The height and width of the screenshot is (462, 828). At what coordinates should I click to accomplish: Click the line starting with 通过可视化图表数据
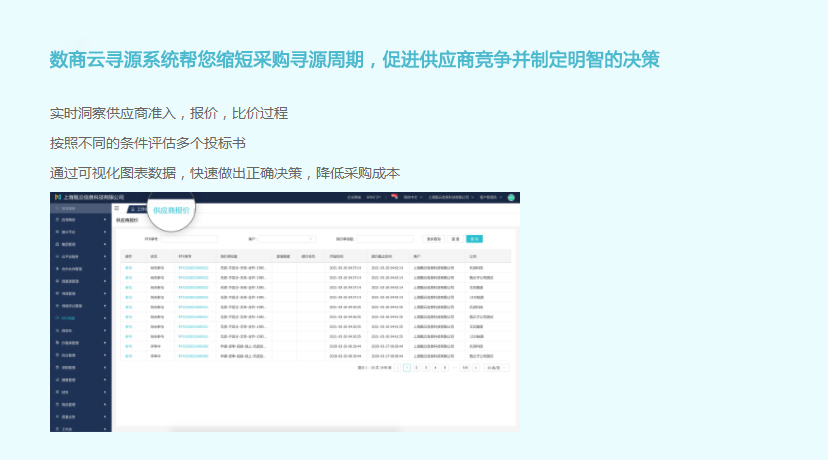tap(224, 174)
